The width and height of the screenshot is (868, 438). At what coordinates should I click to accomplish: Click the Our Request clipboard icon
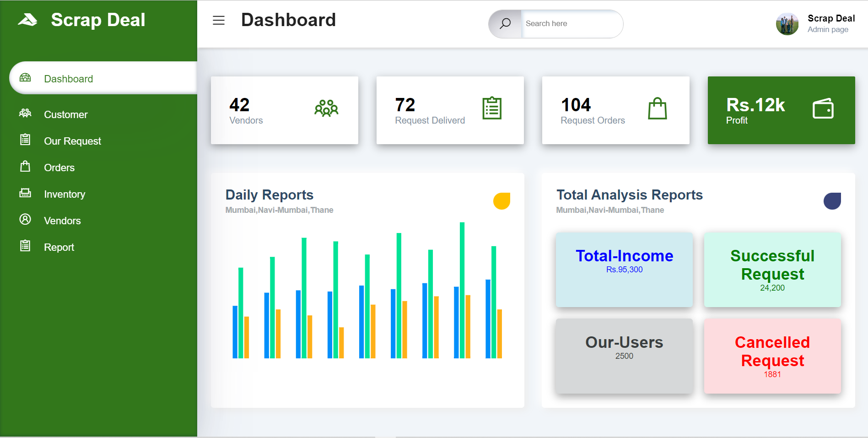tap(25, 140)
